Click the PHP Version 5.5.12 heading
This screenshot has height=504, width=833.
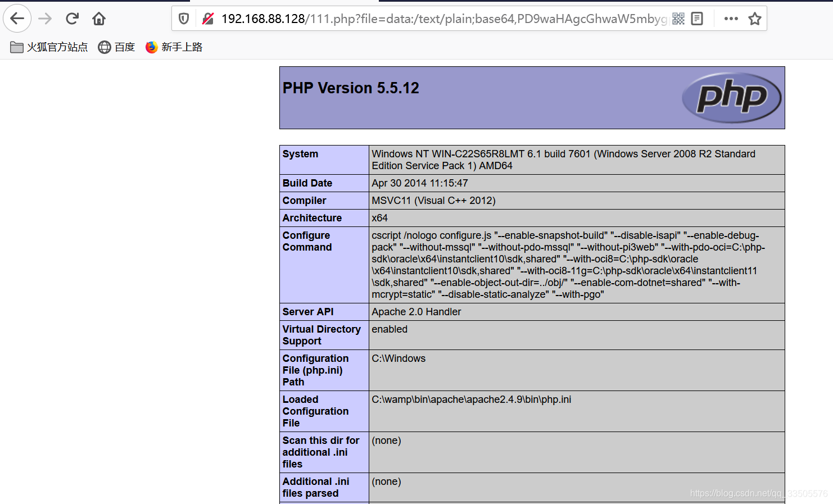[351, 88]
